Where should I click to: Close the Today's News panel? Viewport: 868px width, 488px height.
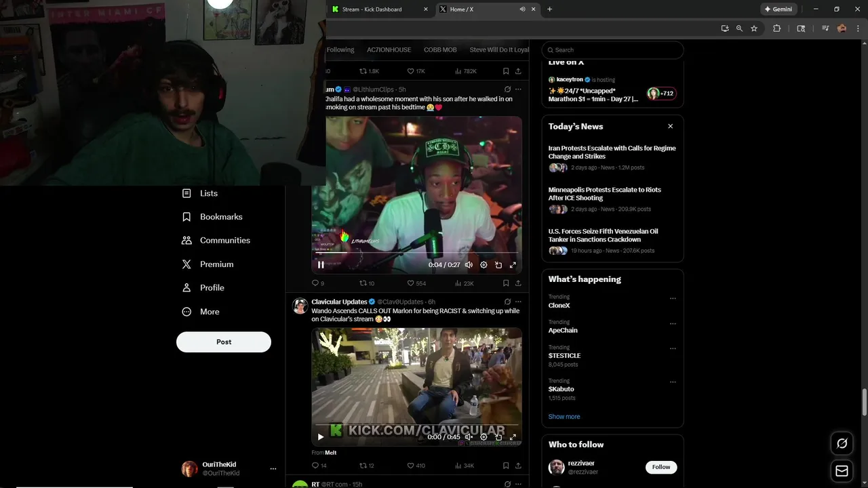click(670, 126)
